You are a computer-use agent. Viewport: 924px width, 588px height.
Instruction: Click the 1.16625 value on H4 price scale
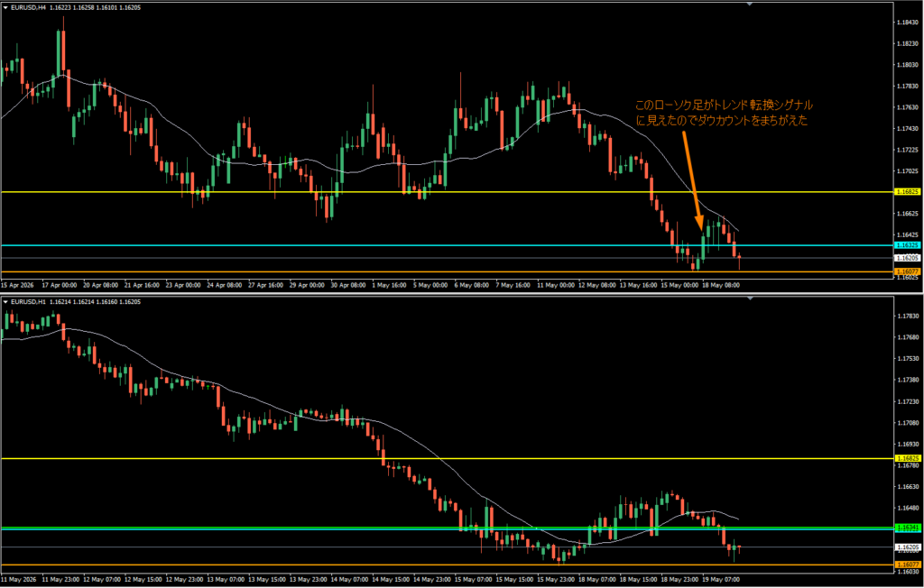(x=906, y=213)
